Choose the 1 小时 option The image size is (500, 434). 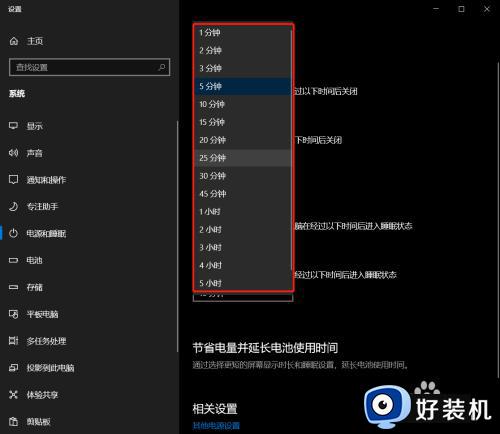(x=242, y=212)
